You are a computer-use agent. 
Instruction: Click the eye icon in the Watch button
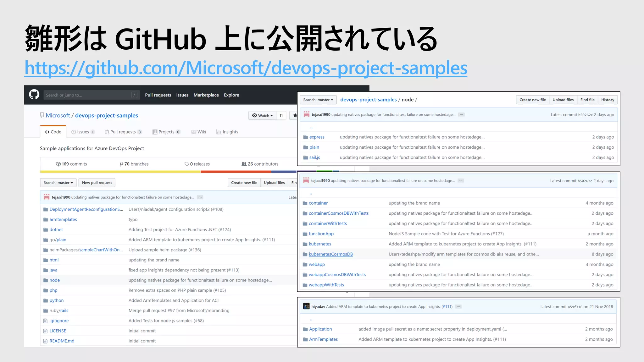pos(254,115)
